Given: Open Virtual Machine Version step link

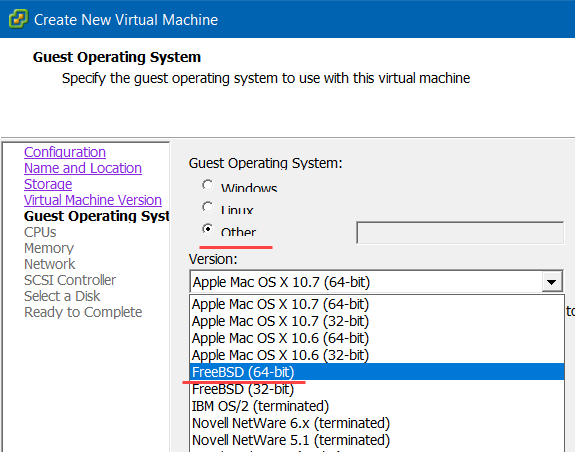Looking at the screenshot, I should 93,200.
